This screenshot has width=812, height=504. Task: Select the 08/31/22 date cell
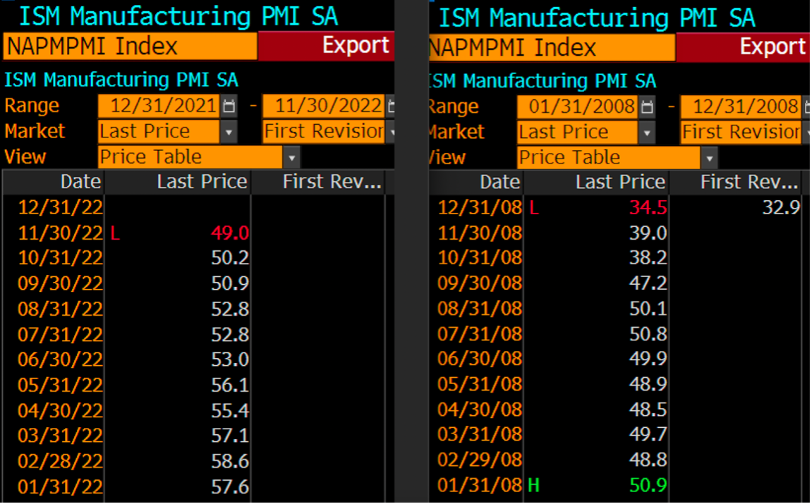[61, 309]
